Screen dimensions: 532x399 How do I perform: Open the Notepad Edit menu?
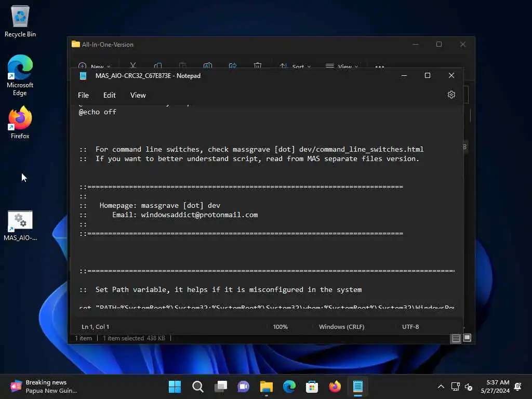[109, 96]
